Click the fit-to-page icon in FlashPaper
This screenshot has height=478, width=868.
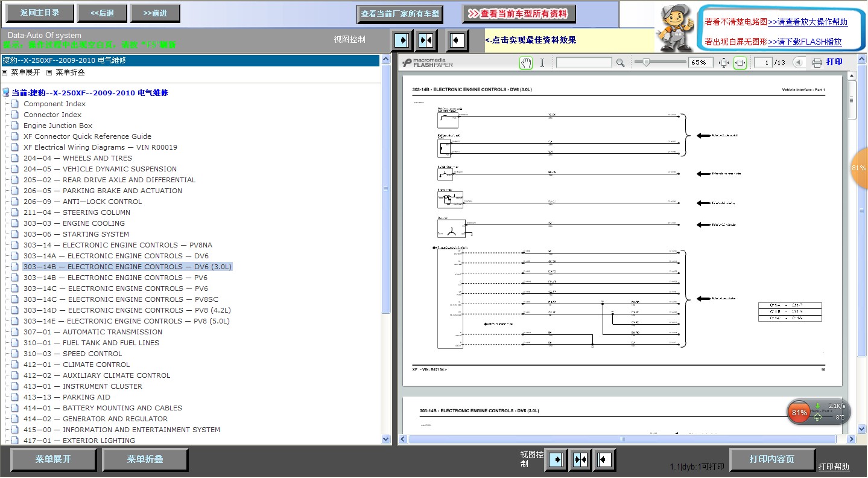tap(724, 63)
